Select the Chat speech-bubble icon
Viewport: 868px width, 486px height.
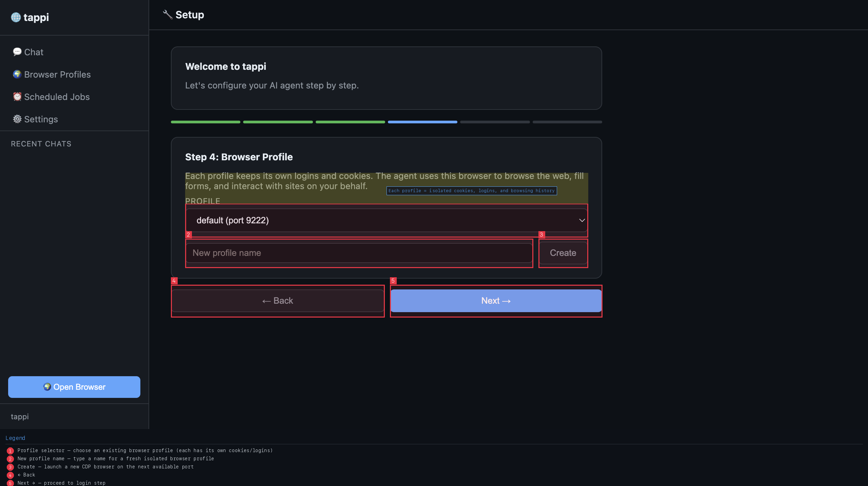(17, 52)
